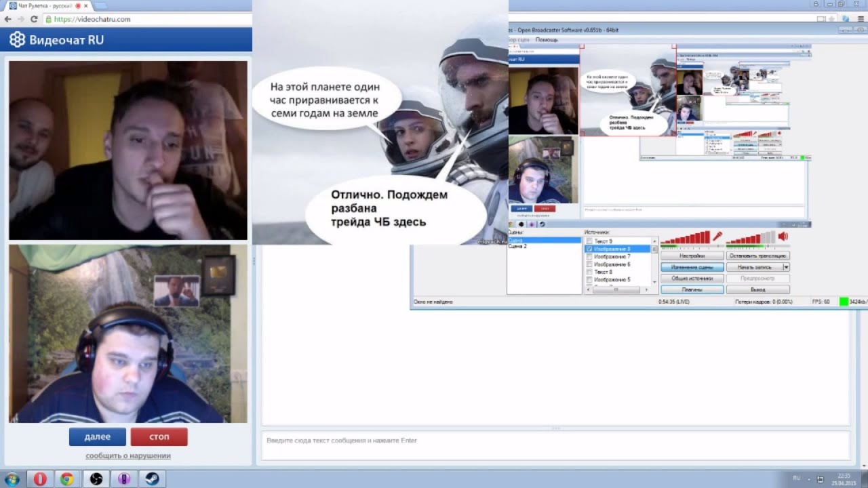
Task: Click the Chrome user profile icon
Action: (x=816, y=4)
